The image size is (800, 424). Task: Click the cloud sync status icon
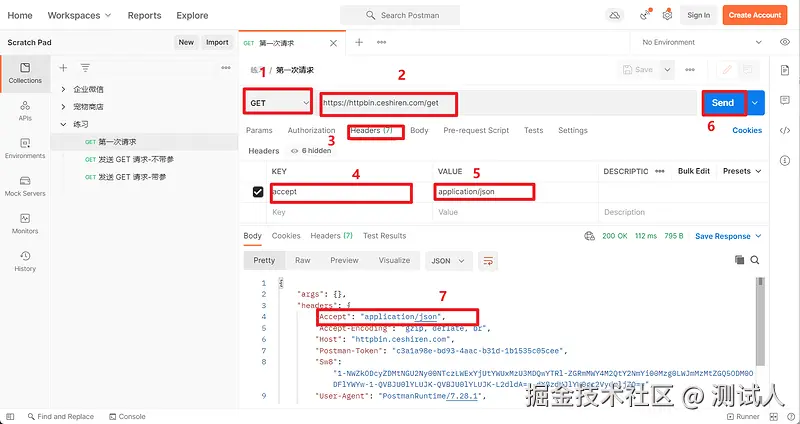[x=615, y=15]
